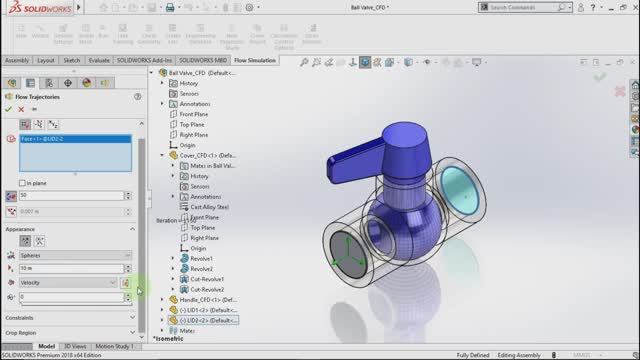Viewport: 640px width, 360px height.
Task: Open the Appearances color ball in task pane
Action: coord(635,130)
